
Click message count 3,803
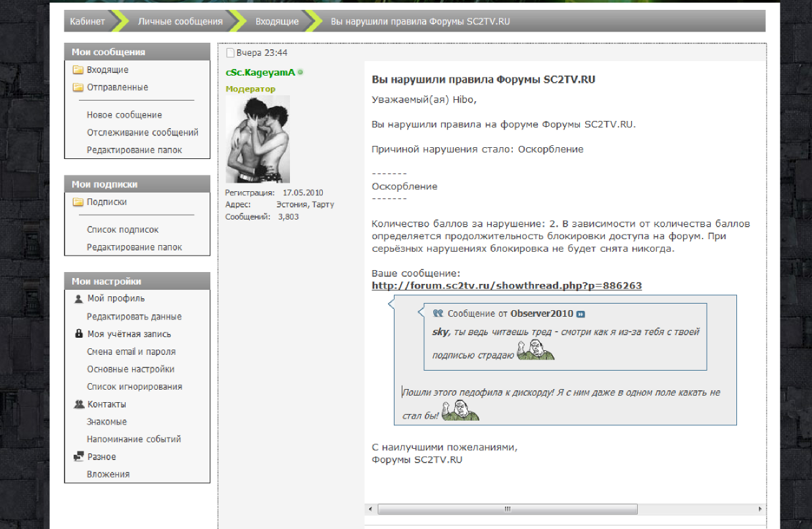point(288,217)
